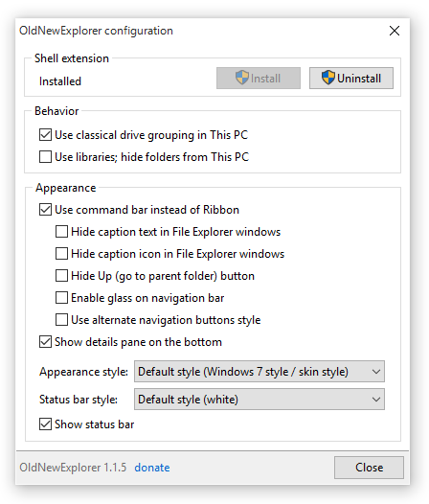Viewport: 429px width, 504px height.
Task: Expand Status bar style list using its chevron
Action: click(376, 400)
